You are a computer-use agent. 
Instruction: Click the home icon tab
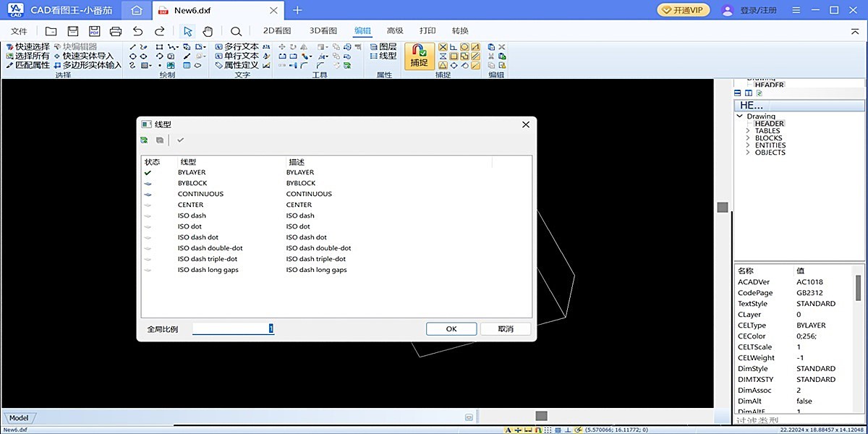(136, 10)
